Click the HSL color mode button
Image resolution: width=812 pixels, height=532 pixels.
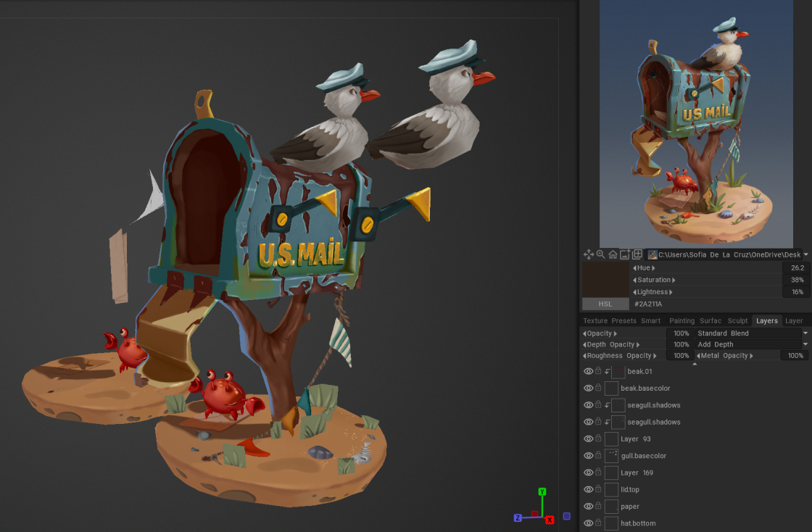pos(605,304)
